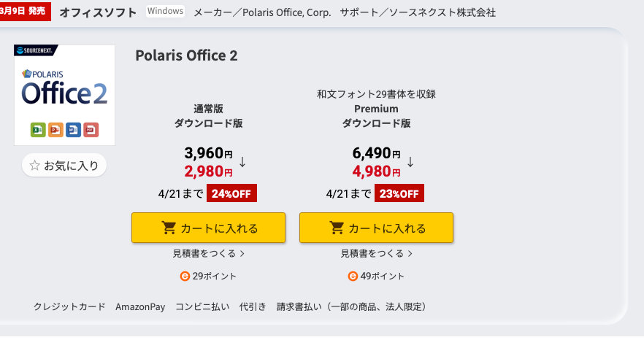
Task: Click the orange e-point icon beside 29ポイント
Action: [x=185, y=277]
